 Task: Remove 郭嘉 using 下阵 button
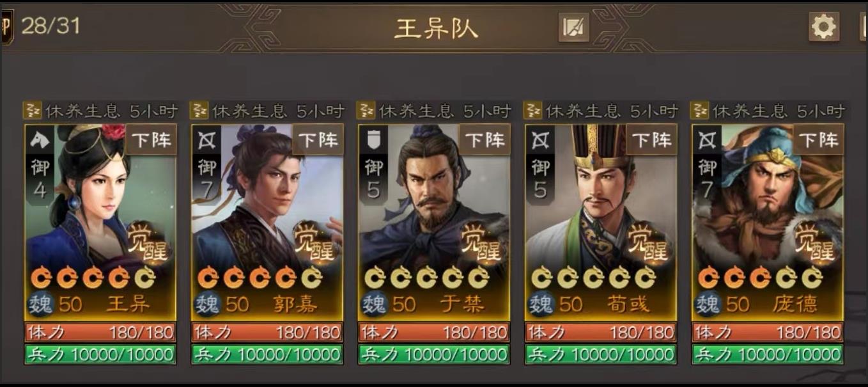[318, 139]
